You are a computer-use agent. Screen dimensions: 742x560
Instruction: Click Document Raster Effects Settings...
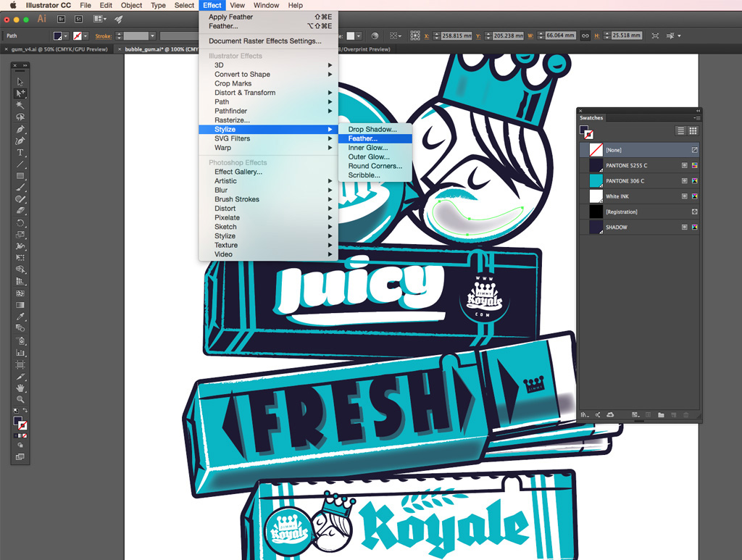pos(264,41)
